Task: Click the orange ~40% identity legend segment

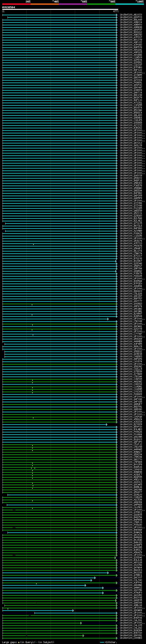Action: click(45, 4)
